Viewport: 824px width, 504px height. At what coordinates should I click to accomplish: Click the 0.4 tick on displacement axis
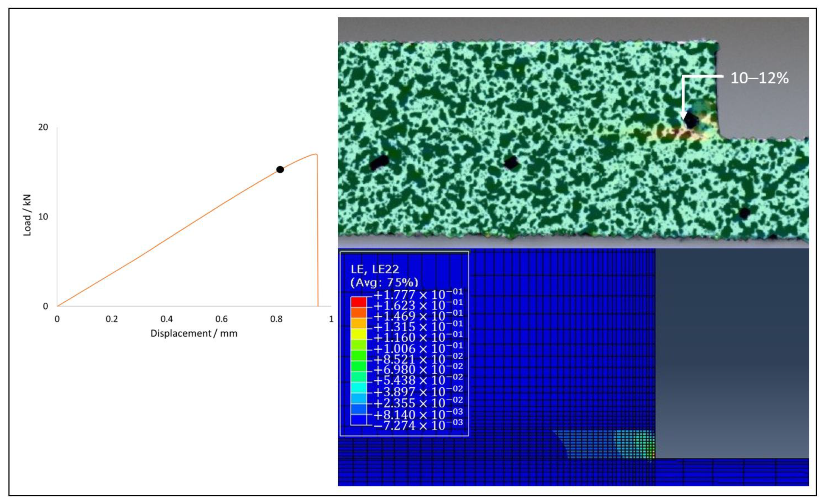pyautogui.click(x=167, y=319)
